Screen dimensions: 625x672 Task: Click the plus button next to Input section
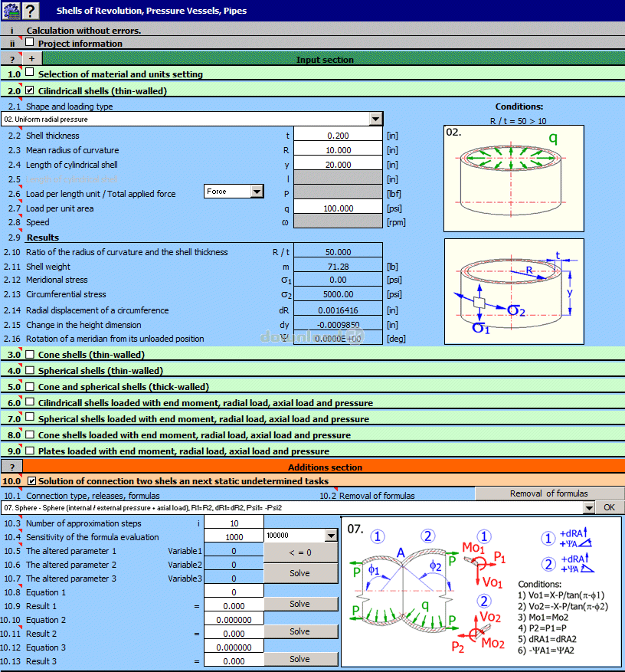32,58
